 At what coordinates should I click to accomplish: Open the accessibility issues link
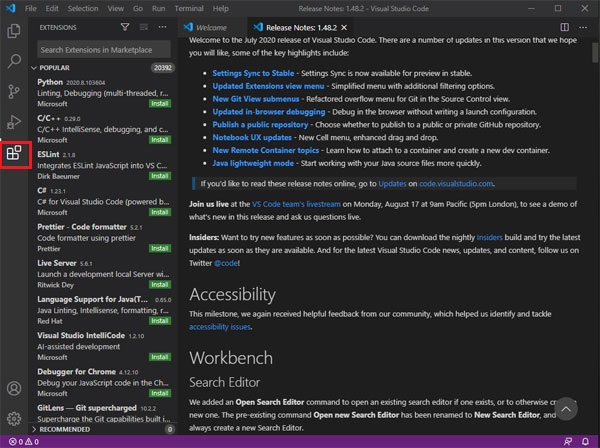(220, 327)
